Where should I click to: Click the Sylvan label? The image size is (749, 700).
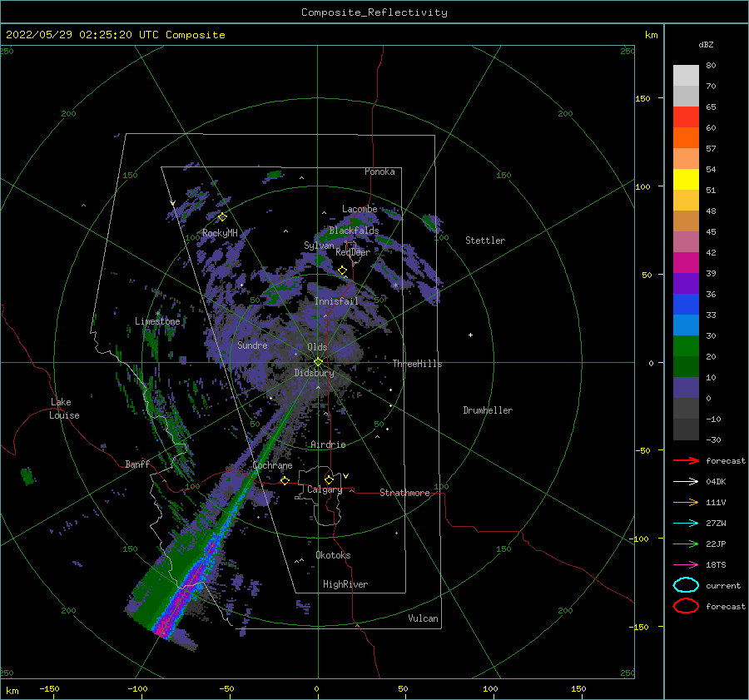click(x=319, y=246)
